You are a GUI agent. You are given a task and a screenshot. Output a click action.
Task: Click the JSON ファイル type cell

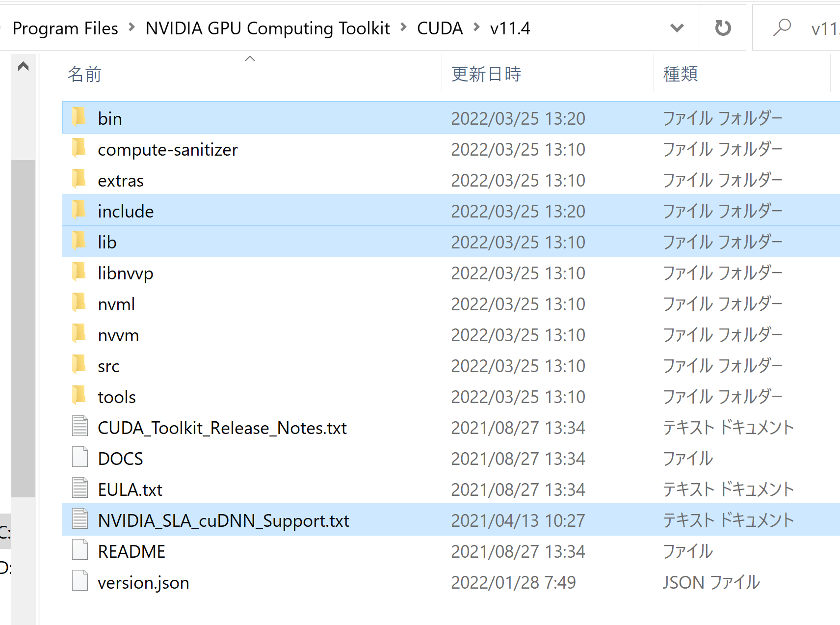[711, 583]
